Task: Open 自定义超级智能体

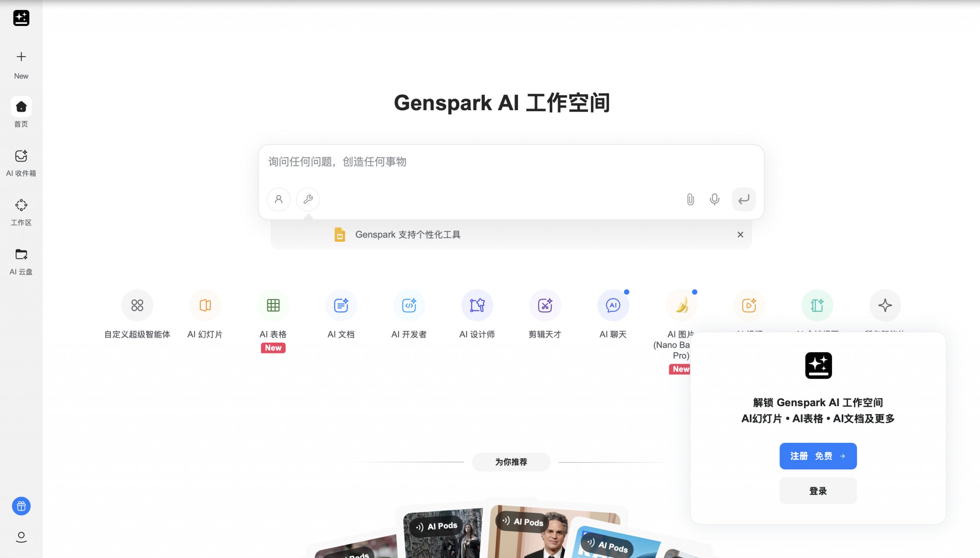Action: point(137,306)
